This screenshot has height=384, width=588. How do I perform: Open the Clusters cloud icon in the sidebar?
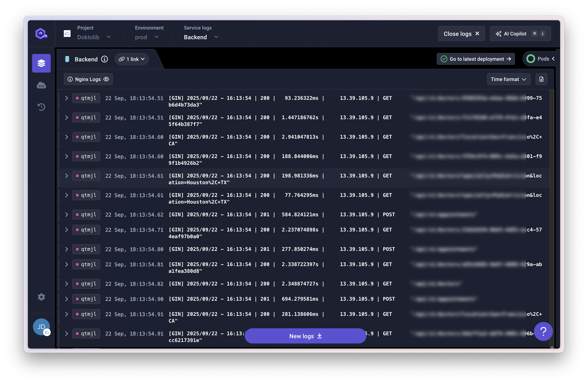pos(41,85)
